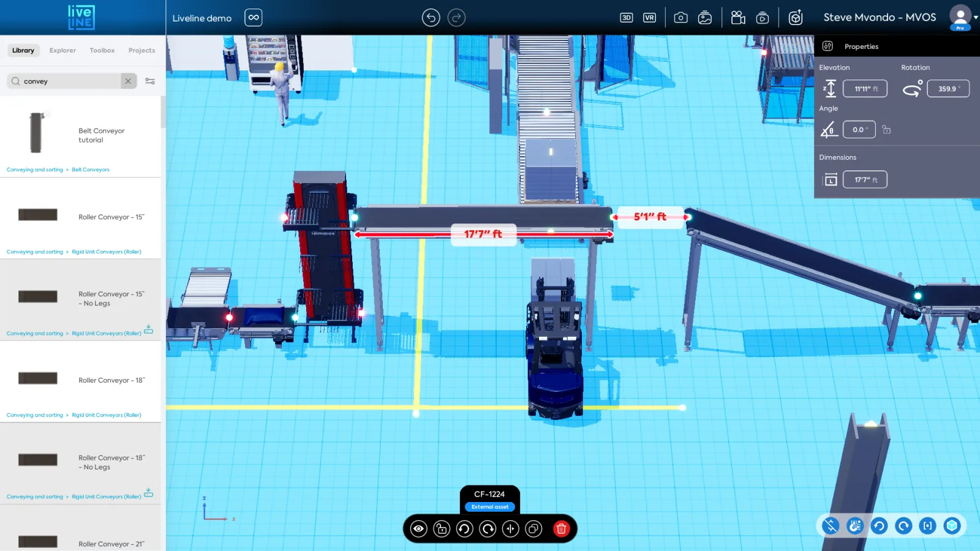Screen dimensions: 980x551
Task: Switch to the Library tab
Action: pyautogui.click(x=23, y=50)
